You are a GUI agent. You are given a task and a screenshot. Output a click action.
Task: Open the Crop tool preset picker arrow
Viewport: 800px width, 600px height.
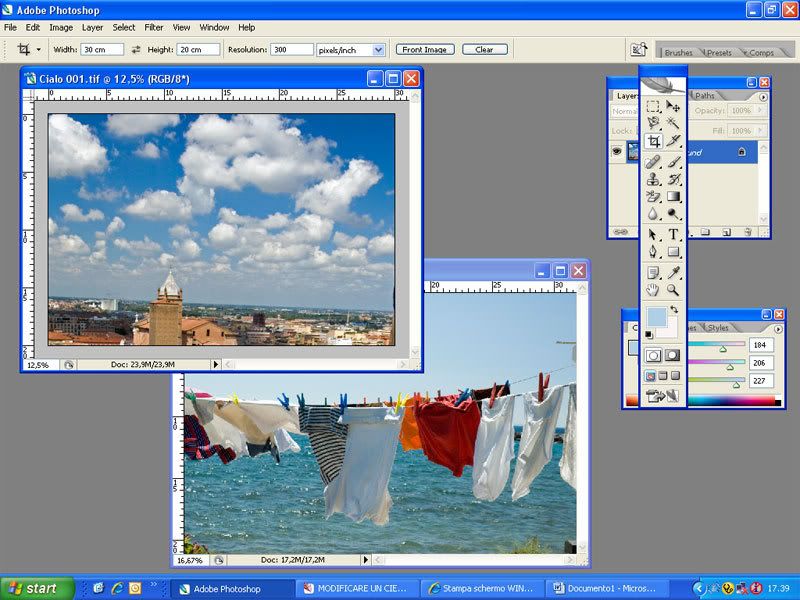coord(38,49)
